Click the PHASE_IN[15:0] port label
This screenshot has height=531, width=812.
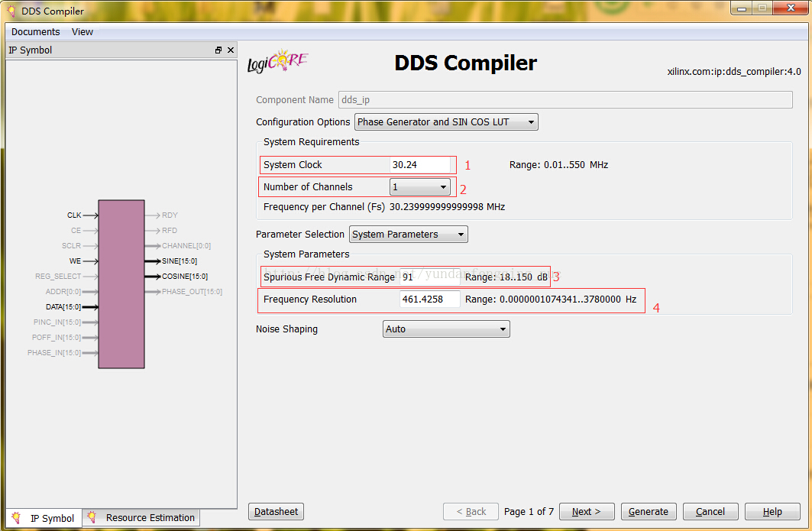54,353
